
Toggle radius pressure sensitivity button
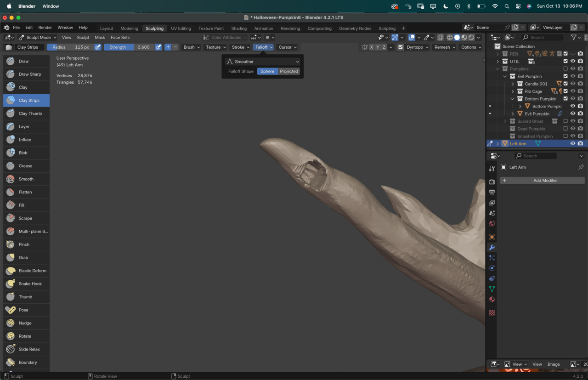[98, 47]
